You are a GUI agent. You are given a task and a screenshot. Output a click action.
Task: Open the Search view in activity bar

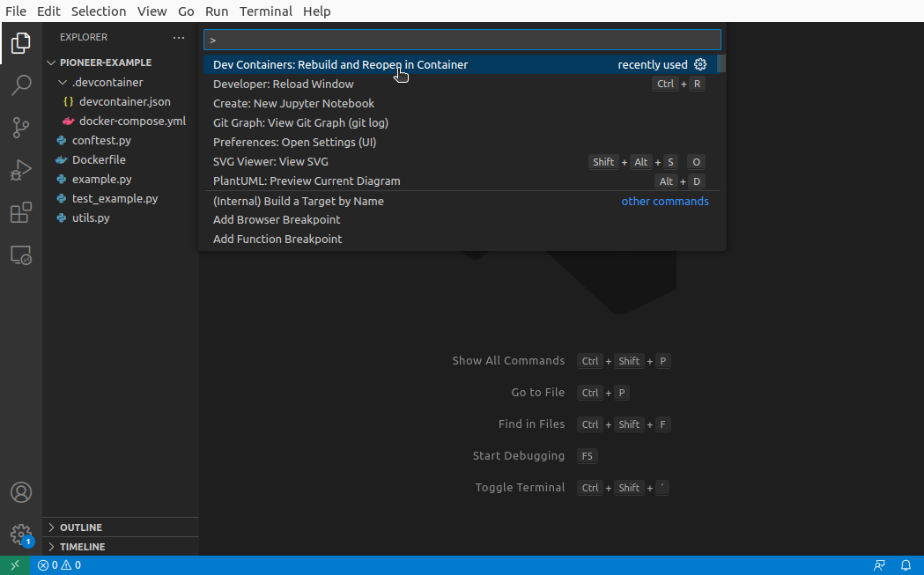[21, 85]
